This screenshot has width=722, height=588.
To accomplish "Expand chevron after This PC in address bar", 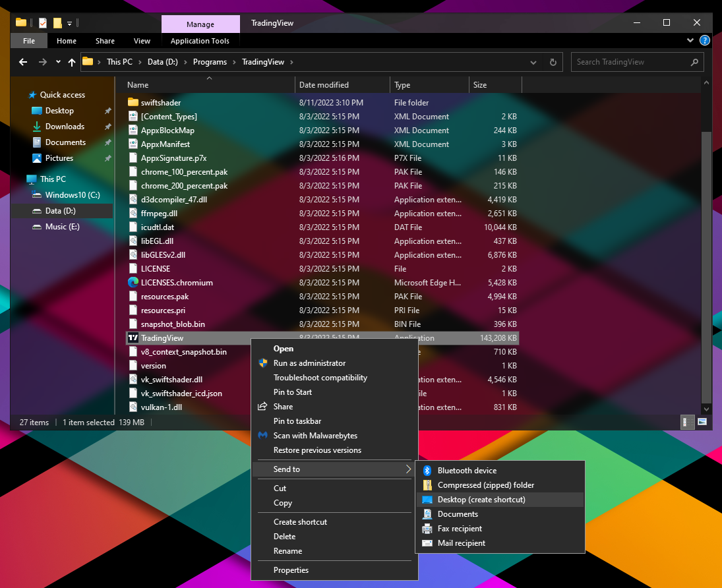I will click(x=140, y=62).
